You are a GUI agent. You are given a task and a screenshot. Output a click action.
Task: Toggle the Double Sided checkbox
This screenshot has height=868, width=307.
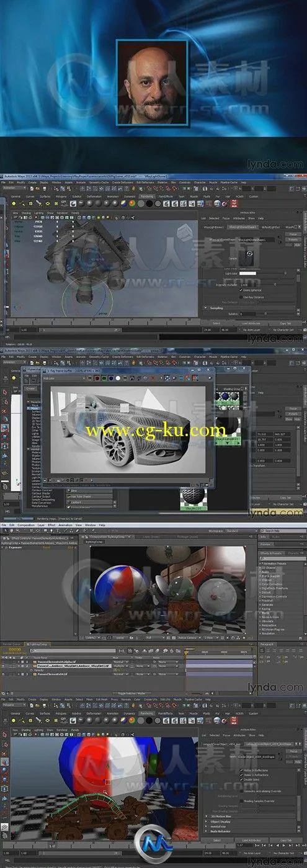click(x=242, y=780)
